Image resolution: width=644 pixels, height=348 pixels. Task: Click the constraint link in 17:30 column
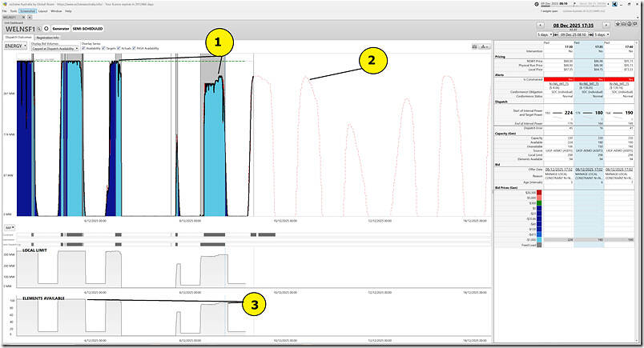click(559, 84)
